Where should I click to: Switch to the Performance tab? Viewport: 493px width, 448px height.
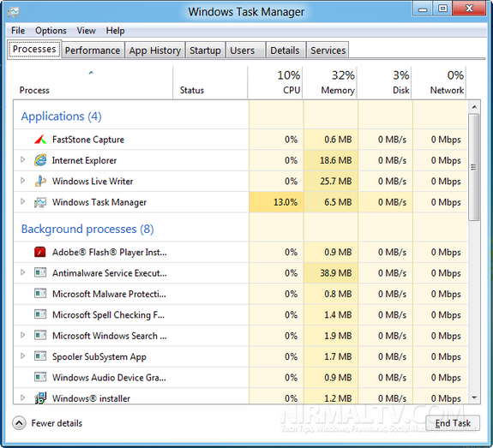pyautogui.click(x=93, y=51)
